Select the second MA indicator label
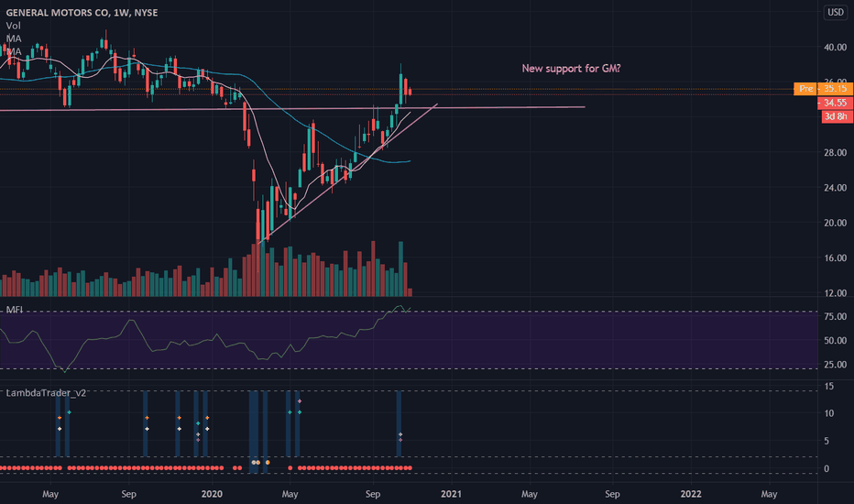Viewport: 854px width, 504px height. [x=14, y=51]
